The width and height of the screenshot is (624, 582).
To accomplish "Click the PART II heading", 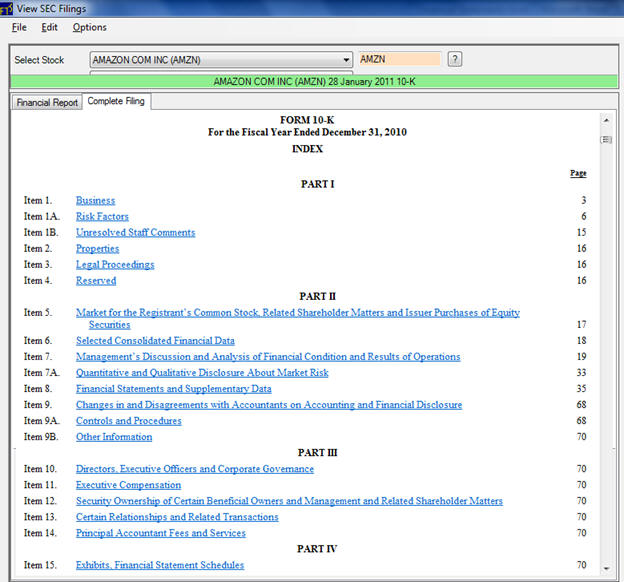I will pyautogui.click(x=318, y=296).
